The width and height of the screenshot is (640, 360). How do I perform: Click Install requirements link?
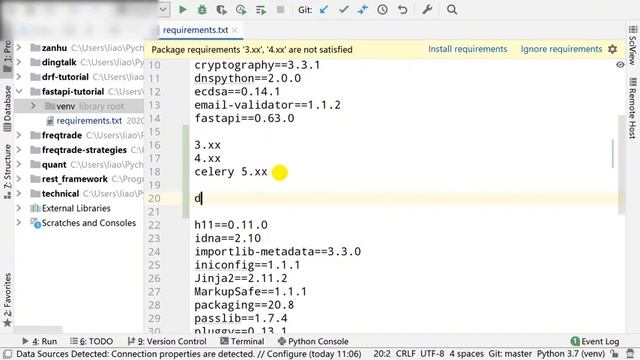click(x=467, y=49)
